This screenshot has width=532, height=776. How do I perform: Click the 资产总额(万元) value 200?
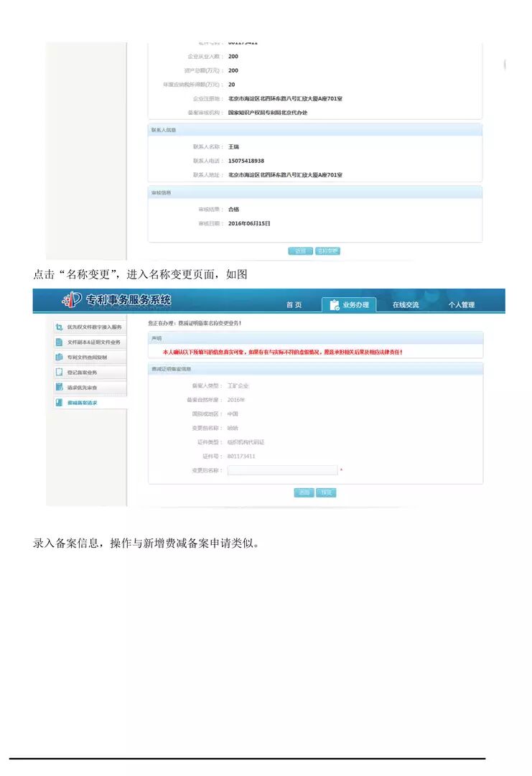point(233,70)
